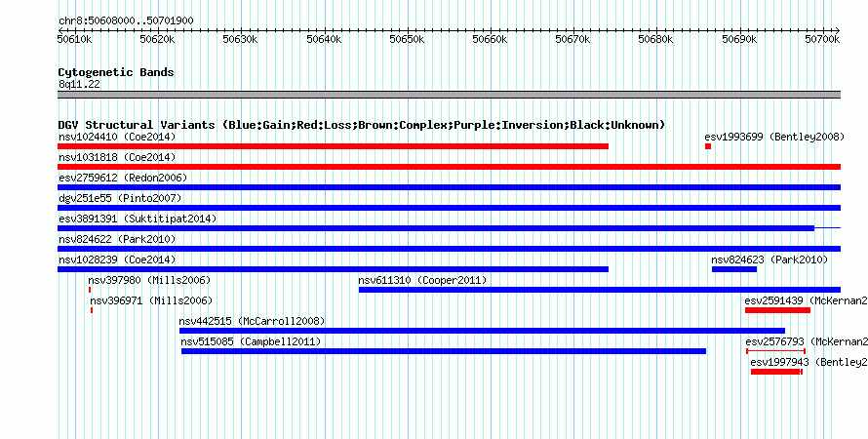Select the tiny red nsv397980 marker
The height and width of the screenshot is (439, 868).
90,290
